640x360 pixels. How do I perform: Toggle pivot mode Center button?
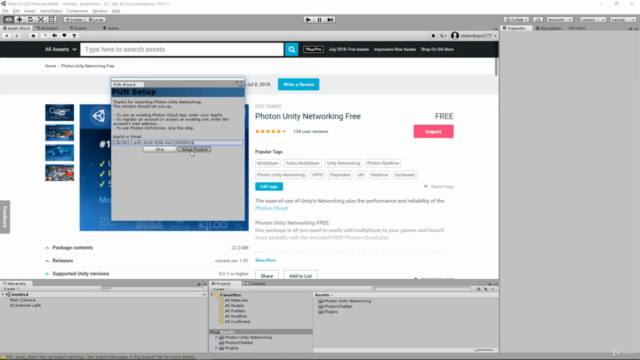[74, 20]
